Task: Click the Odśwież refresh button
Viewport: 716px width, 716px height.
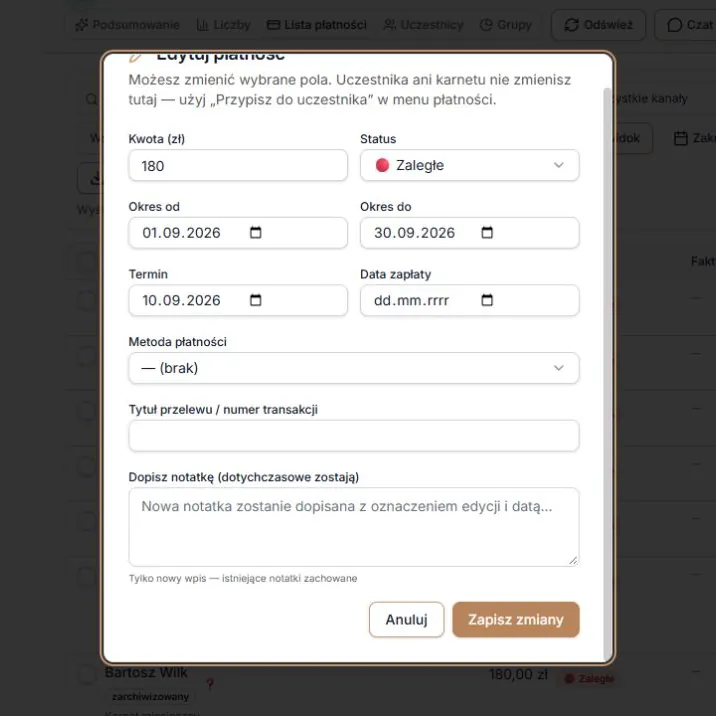Action: coord(598,25)
